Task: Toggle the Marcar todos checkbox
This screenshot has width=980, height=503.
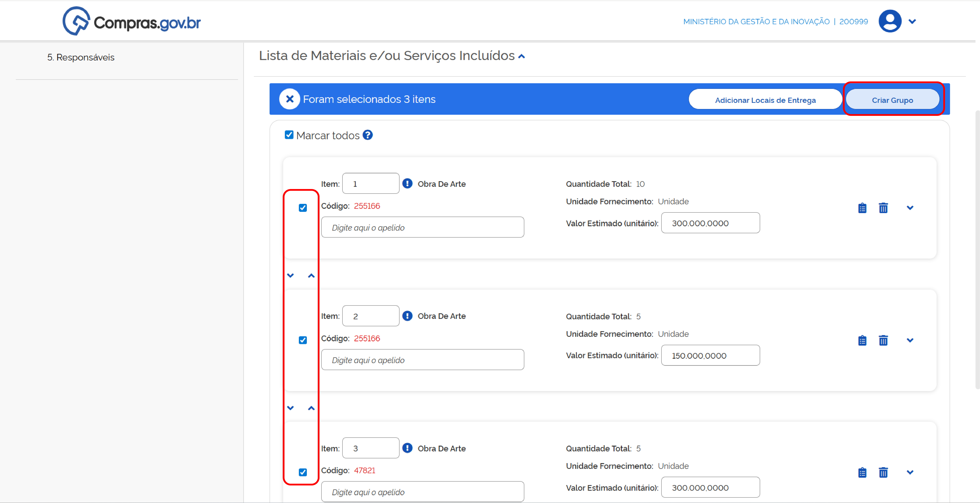Action: coord(289,135)
